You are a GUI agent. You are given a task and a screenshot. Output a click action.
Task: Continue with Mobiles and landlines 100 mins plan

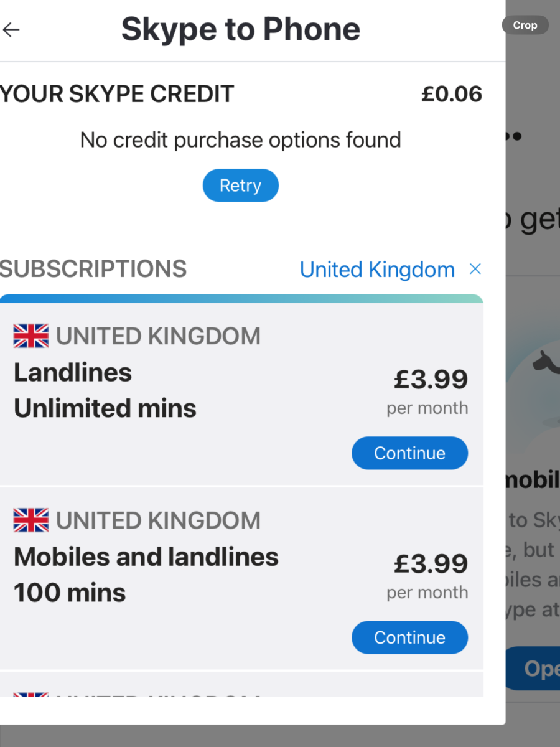pos(409,637)
